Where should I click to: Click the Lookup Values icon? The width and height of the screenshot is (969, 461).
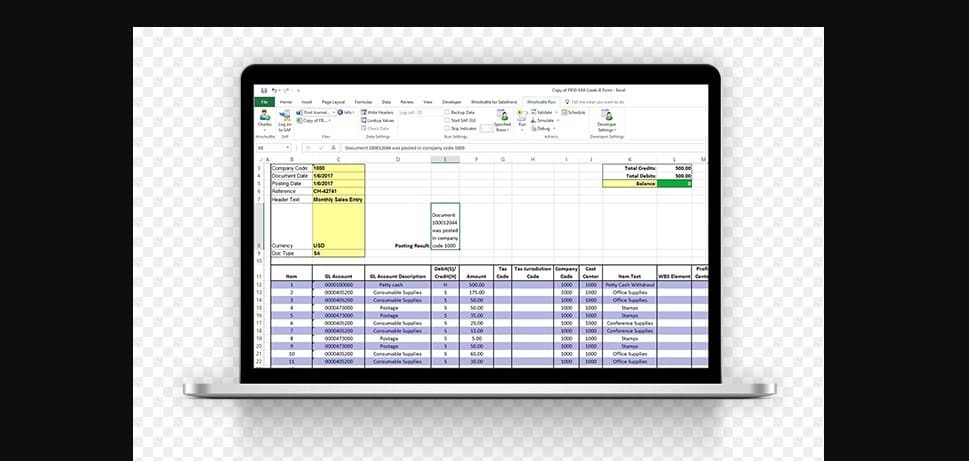click(378, 120)
